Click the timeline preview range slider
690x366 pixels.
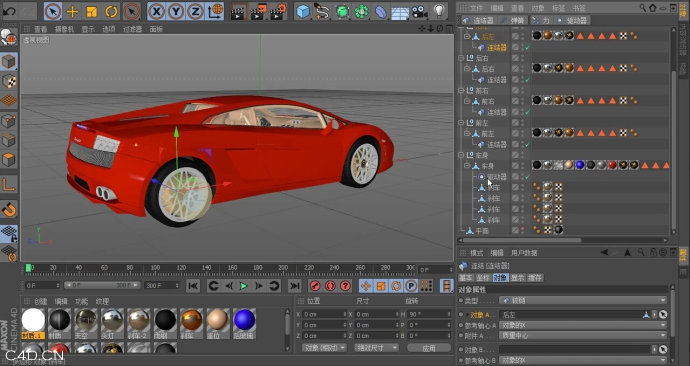102,285
